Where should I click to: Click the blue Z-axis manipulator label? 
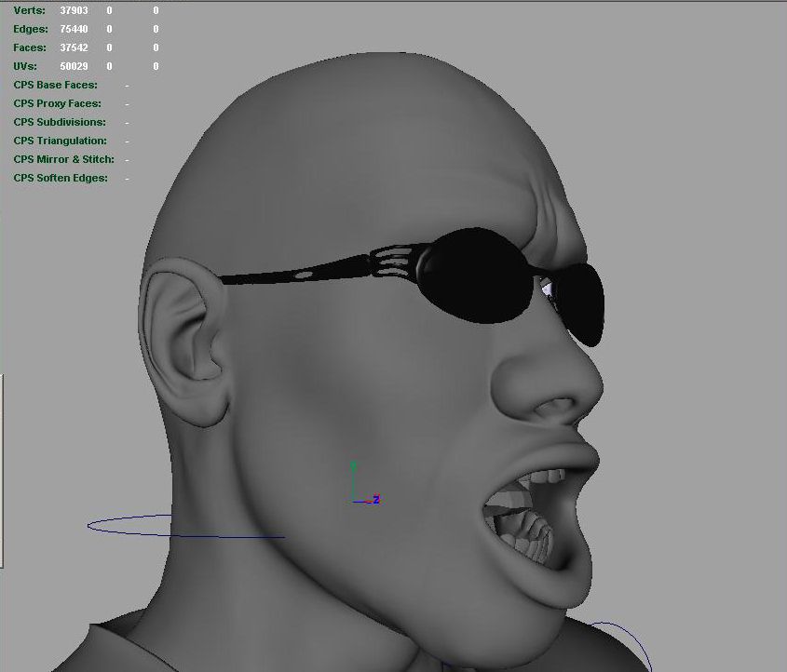pyautogui.click(x=376, y=500)
